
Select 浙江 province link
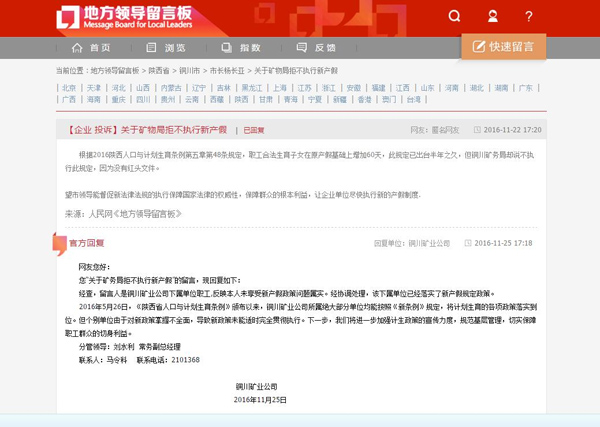click(x=329, y=88)
